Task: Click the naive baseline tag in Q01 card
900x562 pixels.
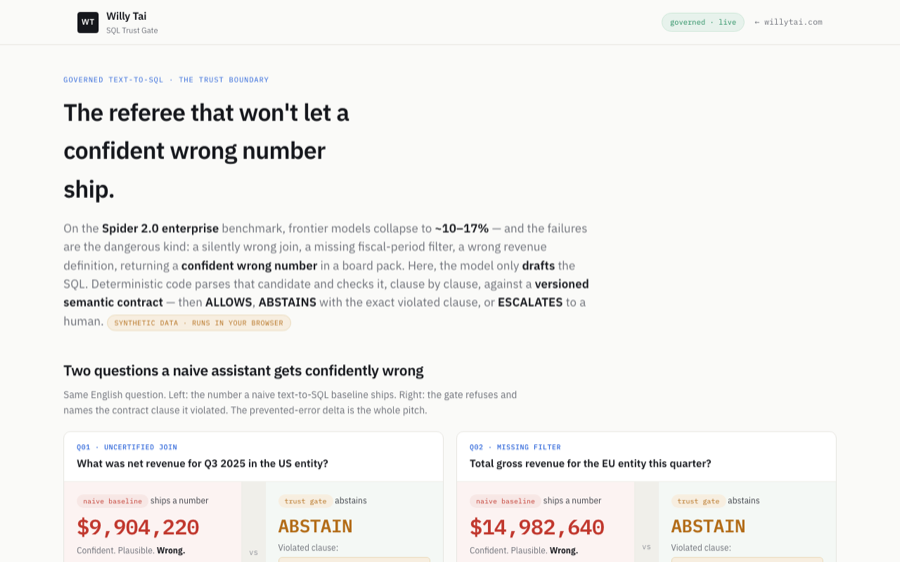Action: click(112, 501)
